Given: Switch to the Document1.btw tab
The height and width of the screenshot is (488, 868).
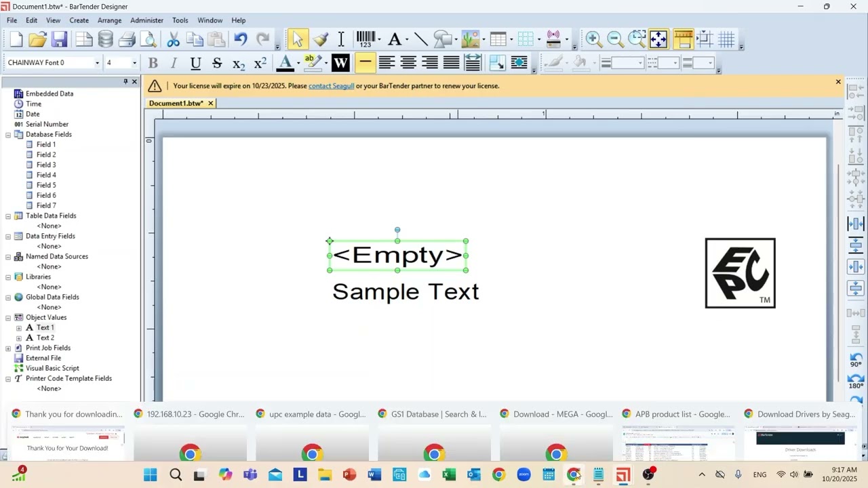Looking at the screenshot, I should (x=176, y=103).
